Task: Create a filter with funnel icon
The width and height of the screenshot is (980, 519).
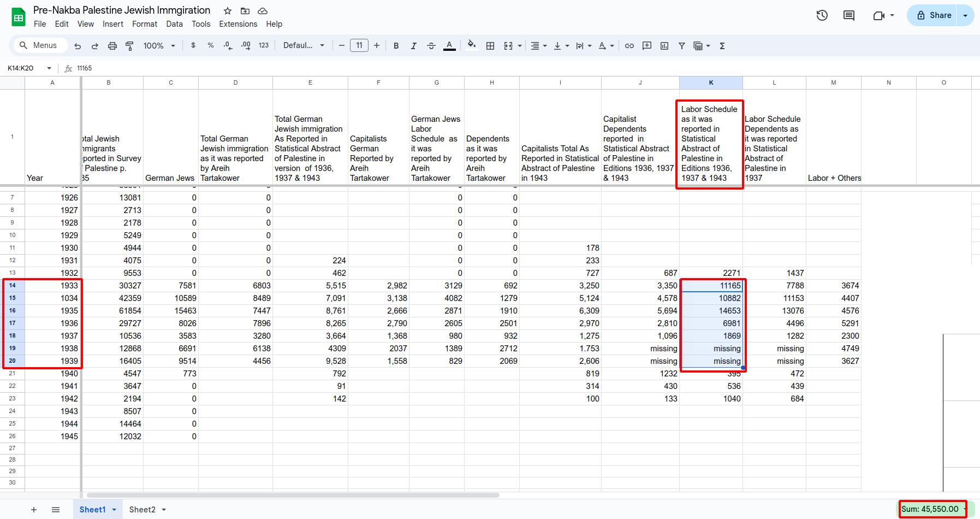Action: pyautogui.click(x=682, y=46)
